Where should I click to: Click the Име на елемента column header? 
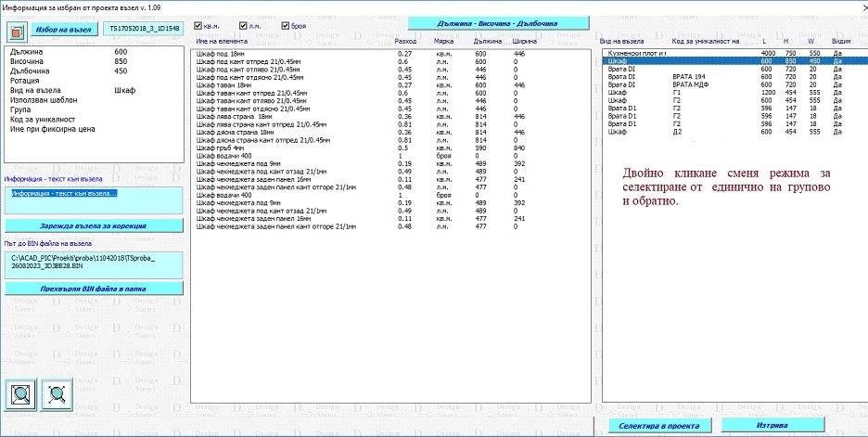coord(222,42)
